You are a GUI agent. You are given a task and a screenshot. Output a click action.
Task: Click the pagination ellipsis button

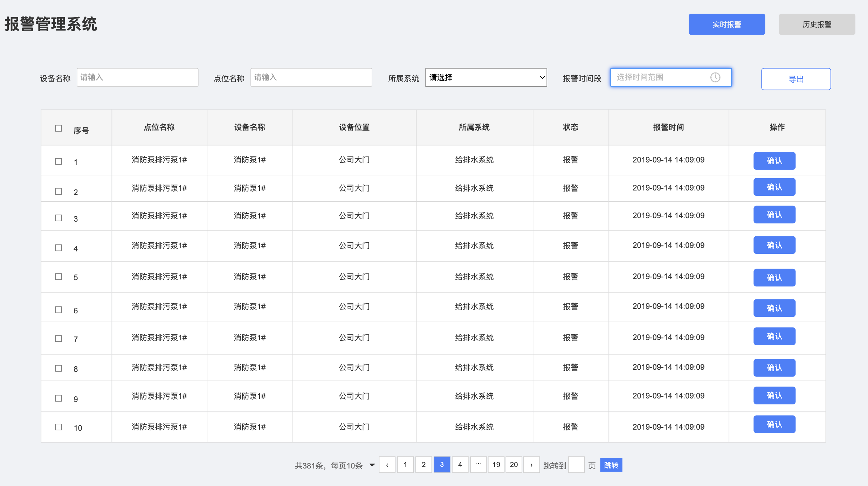(x=478, y=465)
